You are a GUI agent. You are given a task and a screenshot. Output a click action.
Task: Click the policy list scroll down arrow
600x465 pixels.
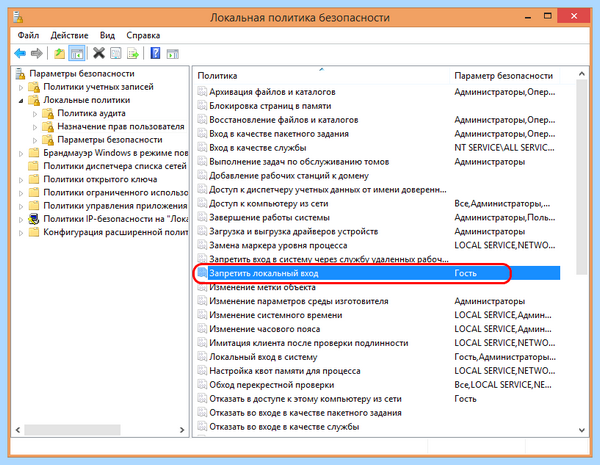[582, 430]
